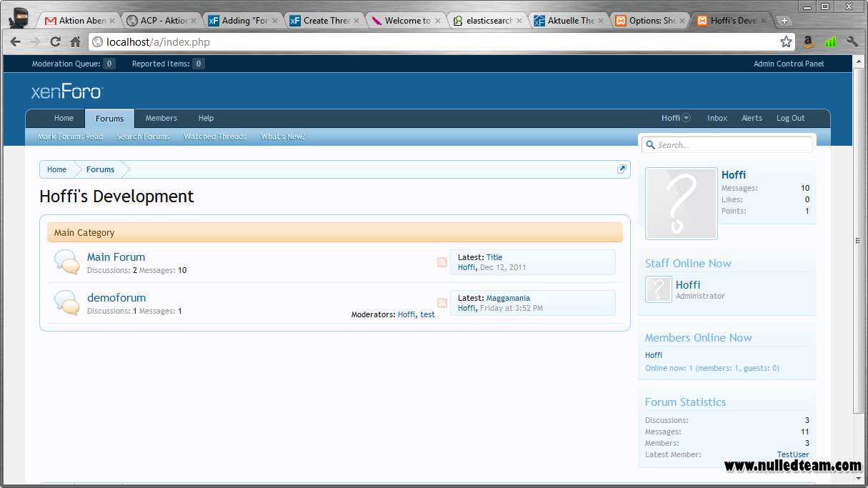Close the elasticsearch tab

(x=519, y=21)
